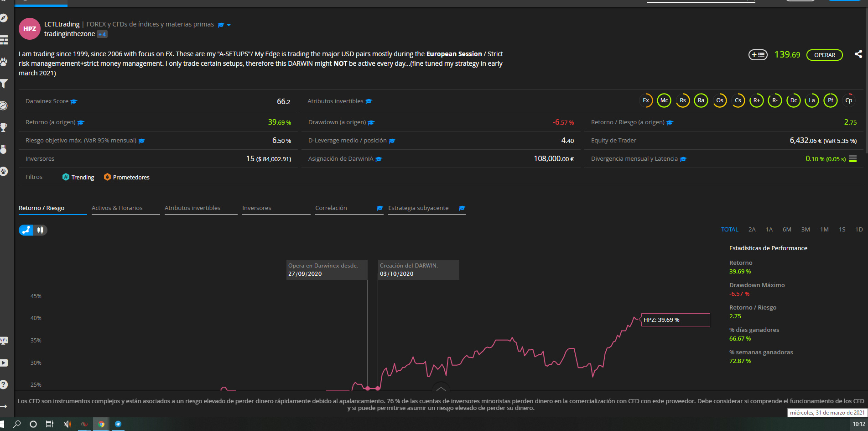Click the share icon beside OPERAR

858,54
